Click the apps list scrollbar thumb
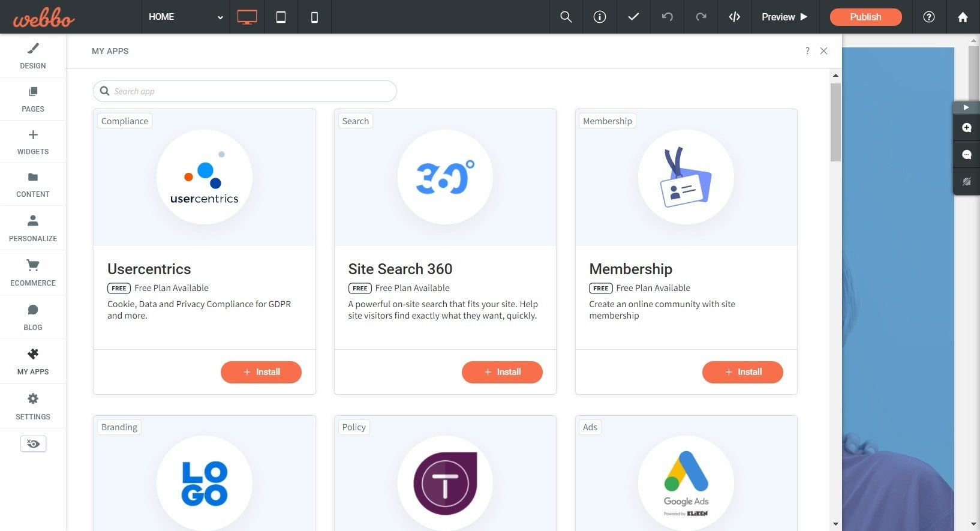Screen dimensions: 980x531 click(835, 122)
